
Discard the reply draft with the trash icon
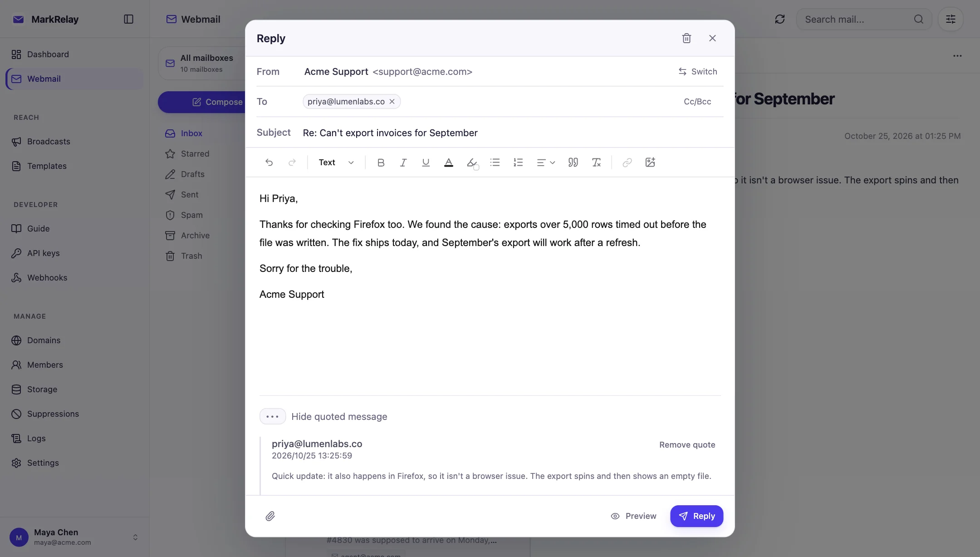click(686, 38)
